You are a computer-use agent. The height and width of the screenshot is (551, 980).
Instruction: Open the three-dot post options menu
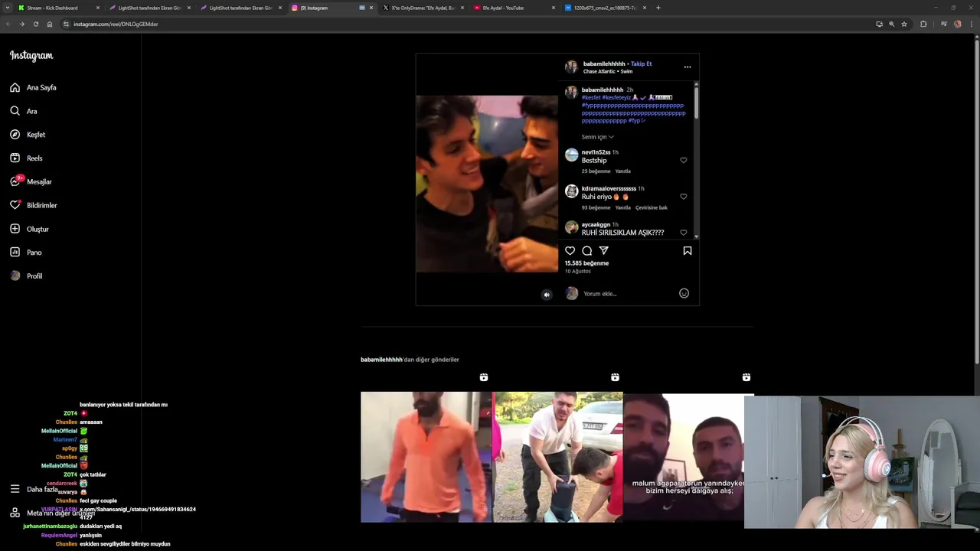click(688, 67)
